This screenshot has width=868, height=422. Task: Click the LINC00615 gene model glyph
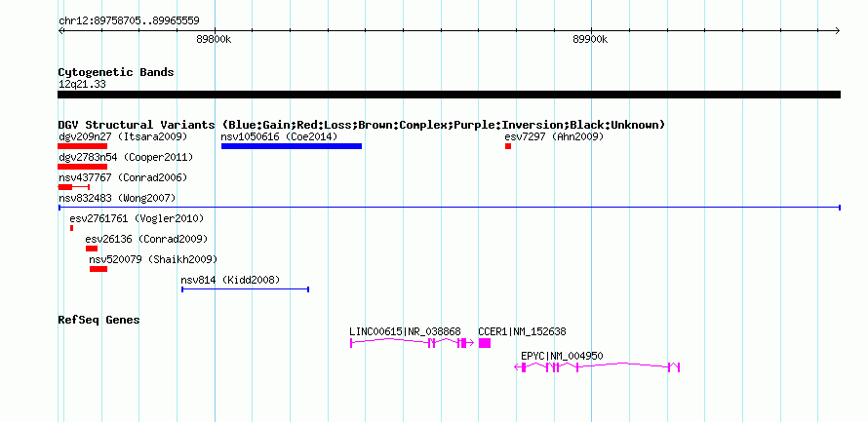tap(413, 343)
